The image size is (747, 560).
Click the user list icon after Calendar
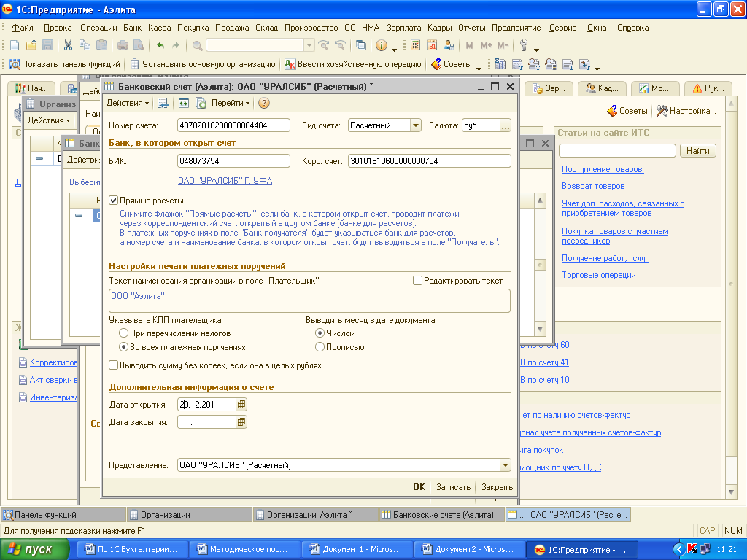(449, 46)
